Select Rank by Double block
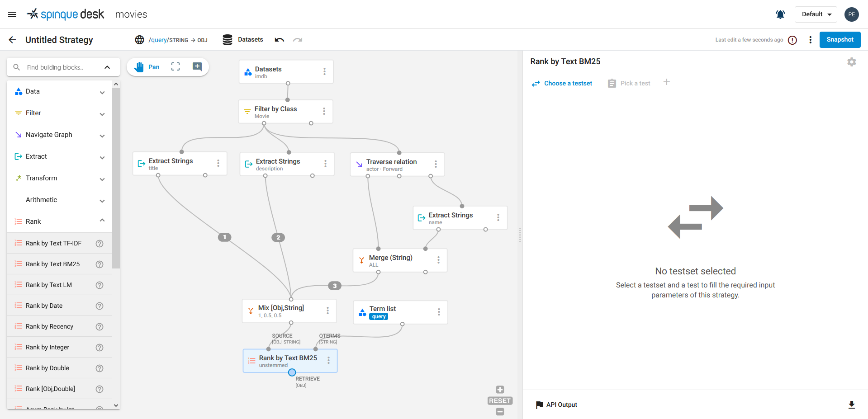Viewport: 868px width, 419px height. pos(59,368)
